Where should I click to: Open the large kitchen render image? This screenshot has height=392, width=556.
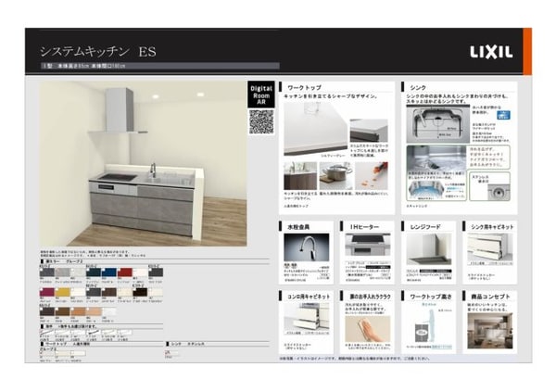143,163
